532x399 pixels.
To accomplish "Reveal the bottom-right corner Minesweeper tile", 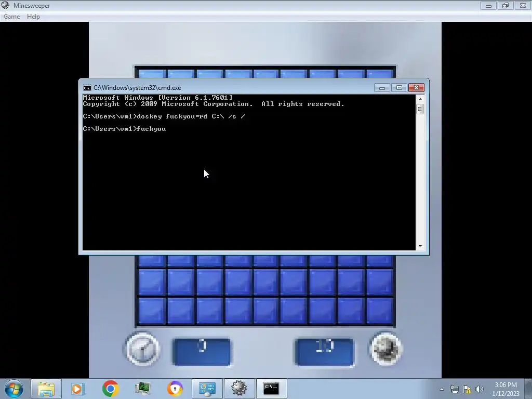I will (380, 311).
